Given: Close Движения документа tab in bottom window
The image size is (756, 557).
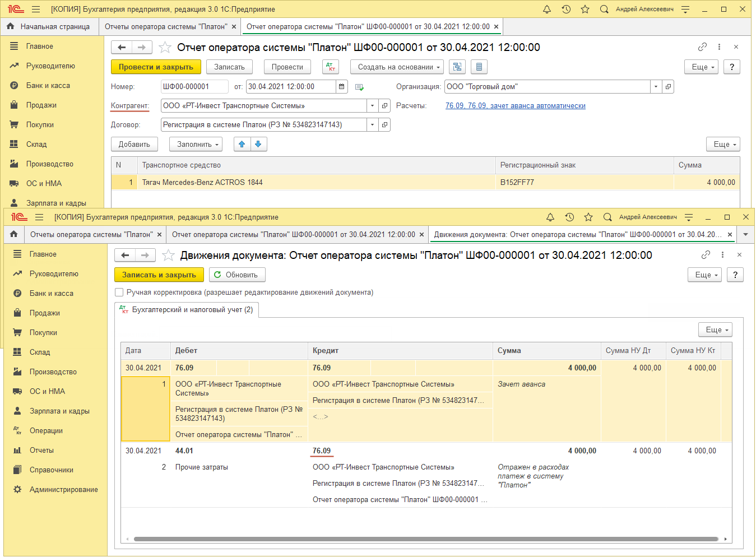Looking at the screenshot, I should pyautogui.click(x=730, y=234).
